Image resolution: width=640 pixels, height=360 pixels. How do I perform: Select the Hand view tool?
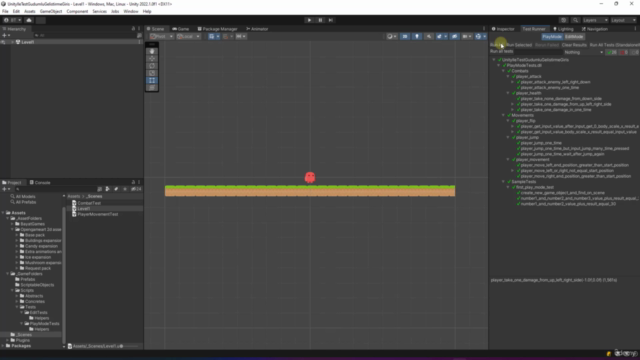pyautogui.click(x=152, y=51)
